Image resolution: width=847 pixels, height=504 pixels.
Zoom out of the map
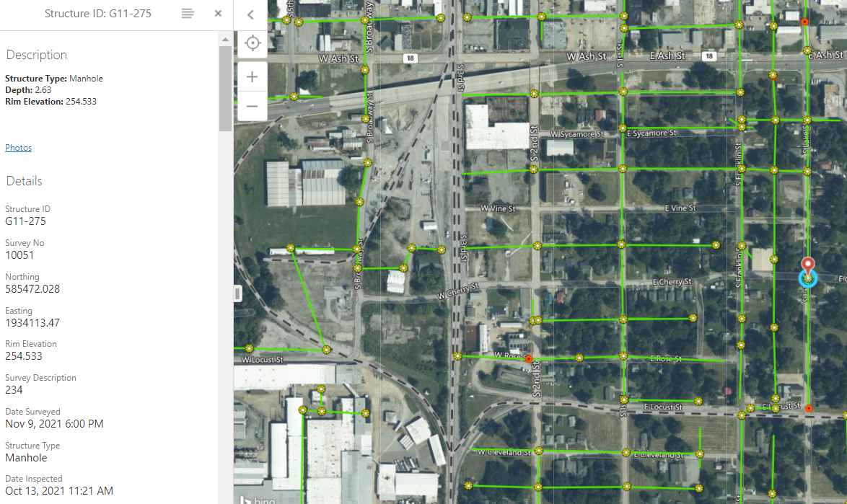[252, 106]
